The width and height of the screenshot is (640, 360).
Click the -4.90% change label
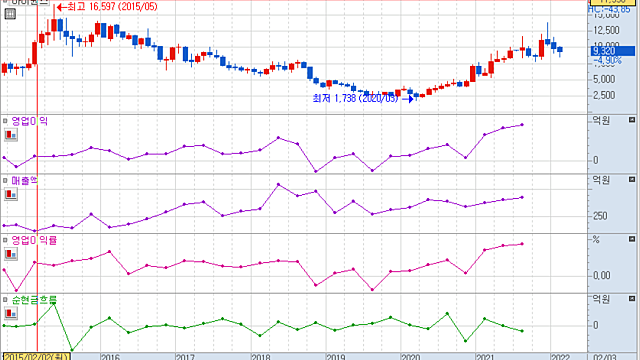(607, 61)
